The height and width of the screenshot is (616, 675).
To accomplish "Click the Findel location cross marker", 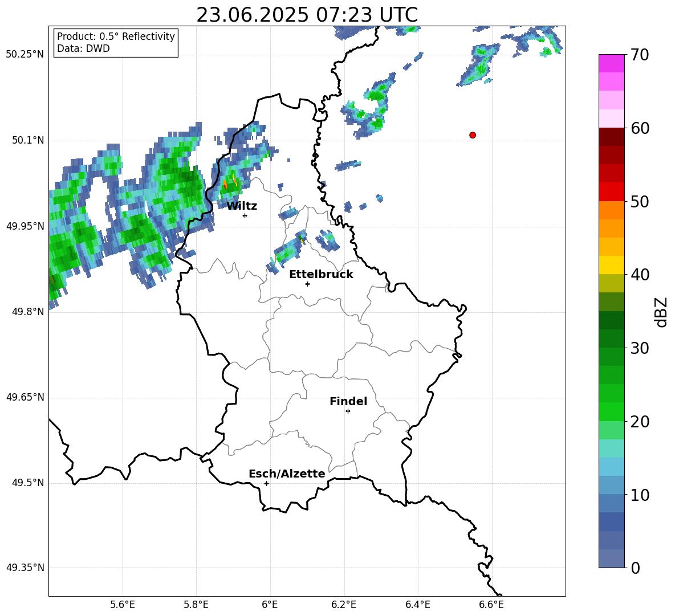I will coord(348,411).
